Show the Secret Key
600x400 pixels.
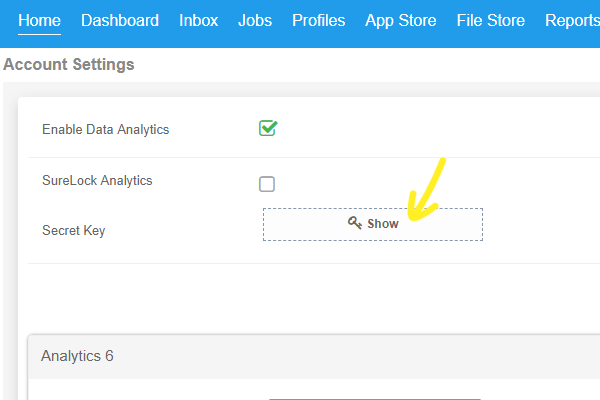click(x=373, y=224)
